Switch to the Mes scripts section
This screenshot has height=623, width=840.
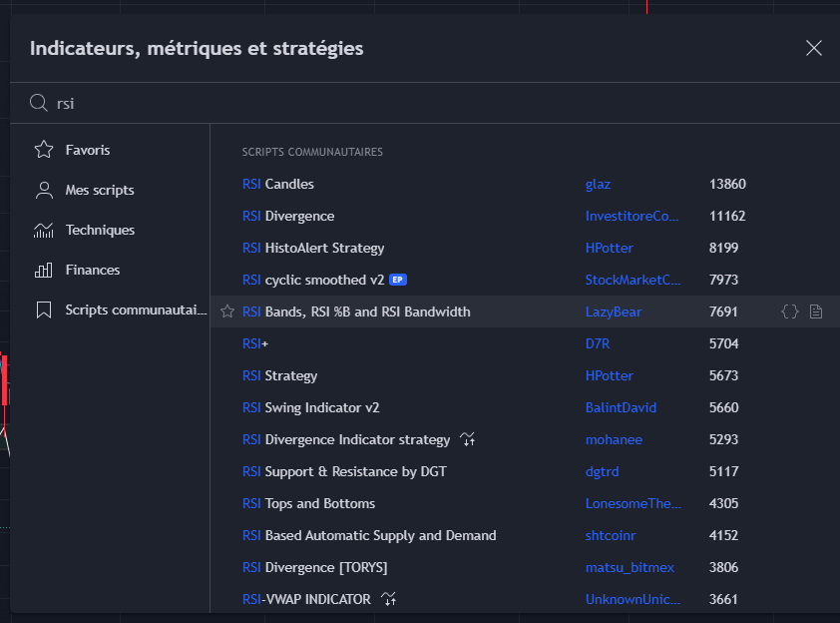(x=97, y=190)
